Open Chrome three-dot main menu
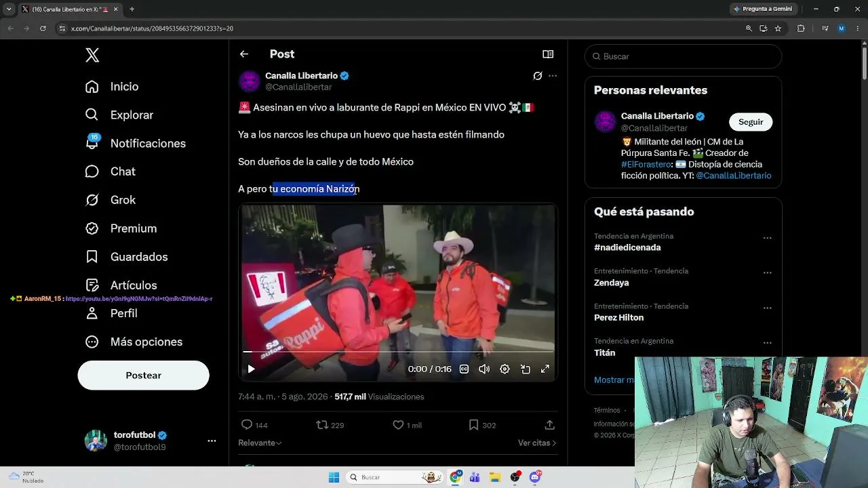Image resolution: width=868 pixels, height=488 pixels. coord(857,28)
